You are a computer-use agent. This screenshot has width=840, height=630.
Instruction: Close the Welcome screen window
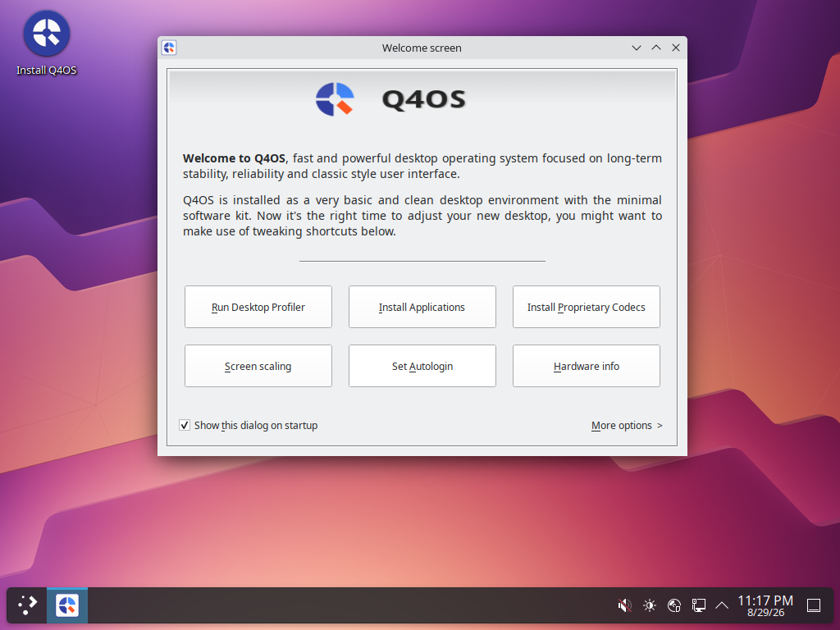point(676,48)
